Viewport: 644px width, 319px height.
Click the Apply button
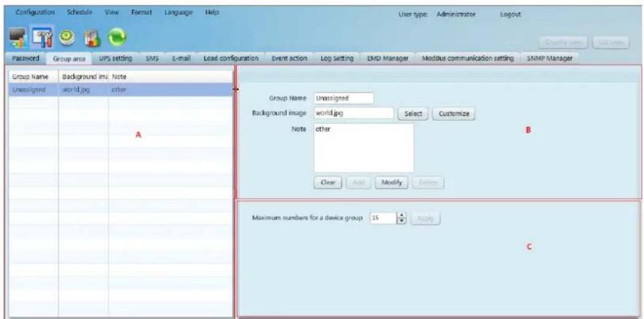pyautogui.click(x=425, y=218)
